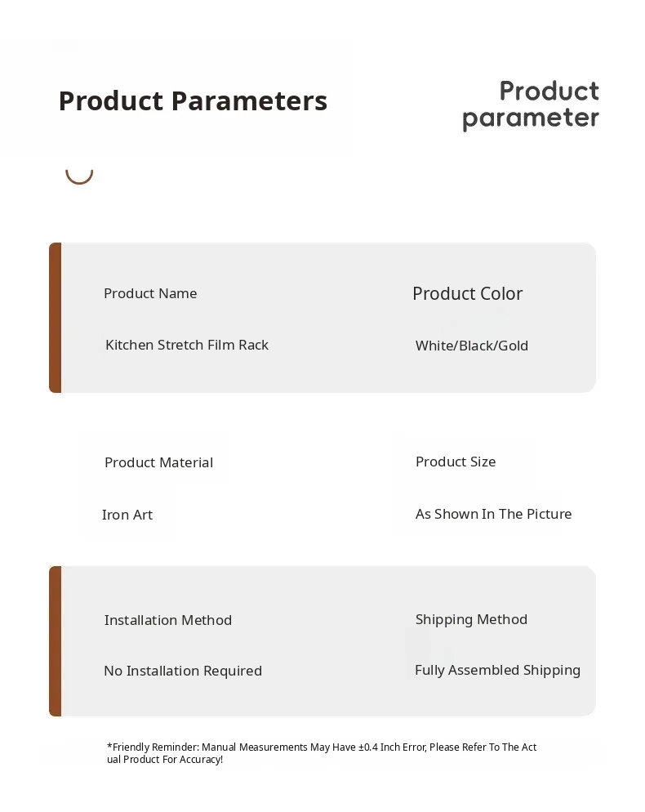
Task: Click the "Product Size" label
Action: [456, 462]
